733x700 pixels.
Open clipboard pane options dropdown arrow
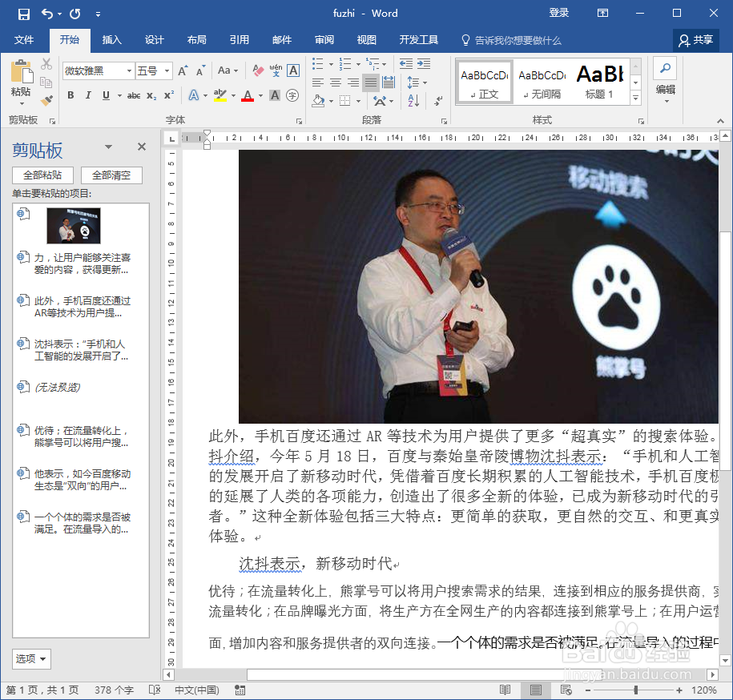coord(108,147)
